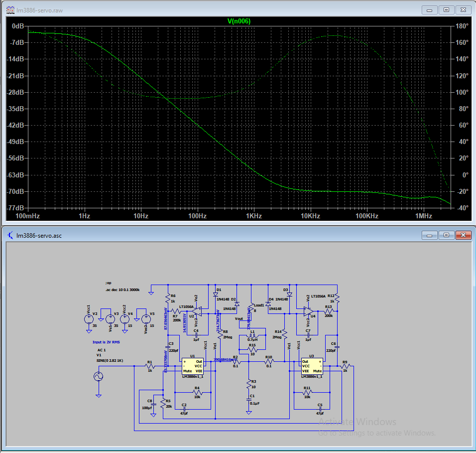
Task: Select capacitor C6 220pf
Action: (337, 347)
